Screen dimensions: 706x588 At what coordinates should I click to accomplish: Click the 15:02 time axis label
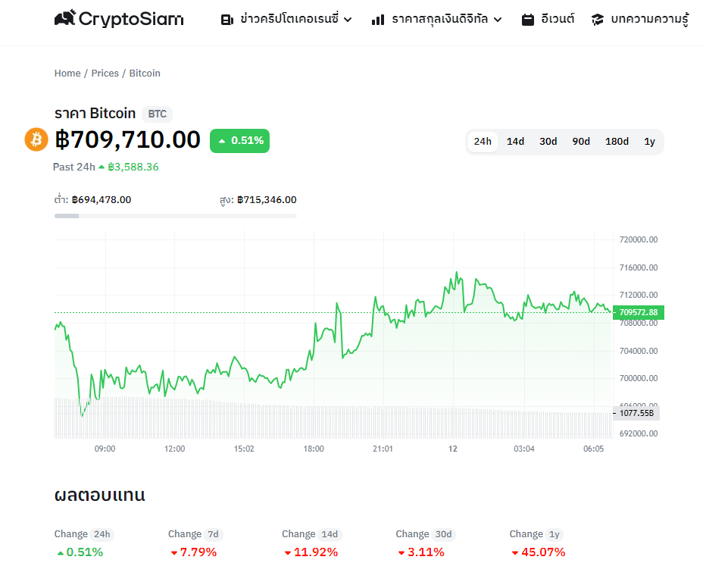tap(244, 449)
